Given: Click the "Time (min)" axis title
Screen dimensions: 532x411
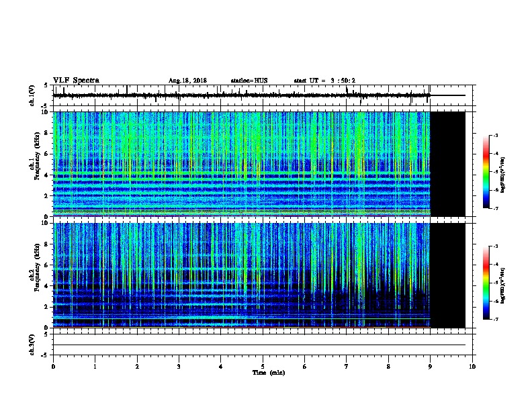Looking at the screenshot, I should click(x=269, y=373).
